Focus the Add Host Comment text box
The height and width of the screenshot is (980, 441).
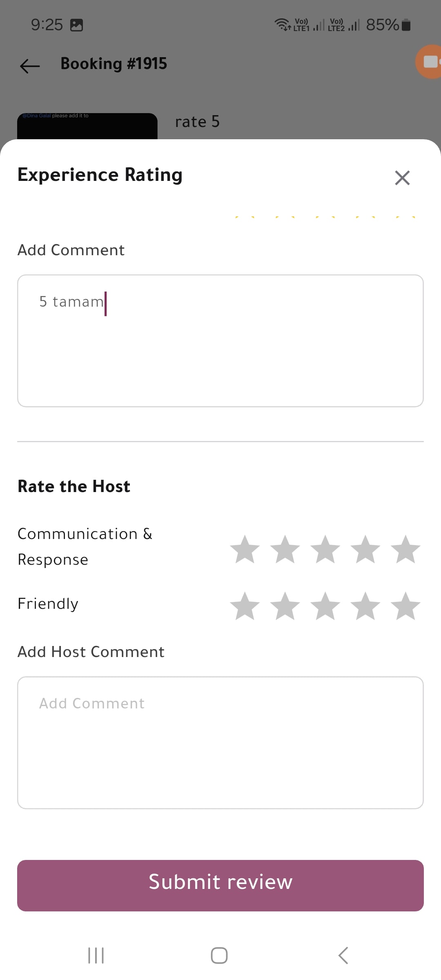(220, 742)
